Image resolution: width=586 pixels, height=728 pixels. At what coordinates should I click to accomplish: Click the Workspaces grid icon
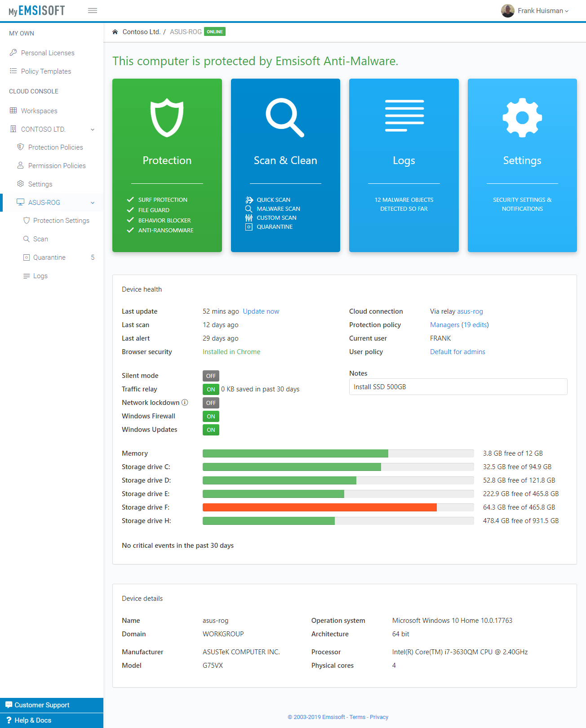(13, 111)
